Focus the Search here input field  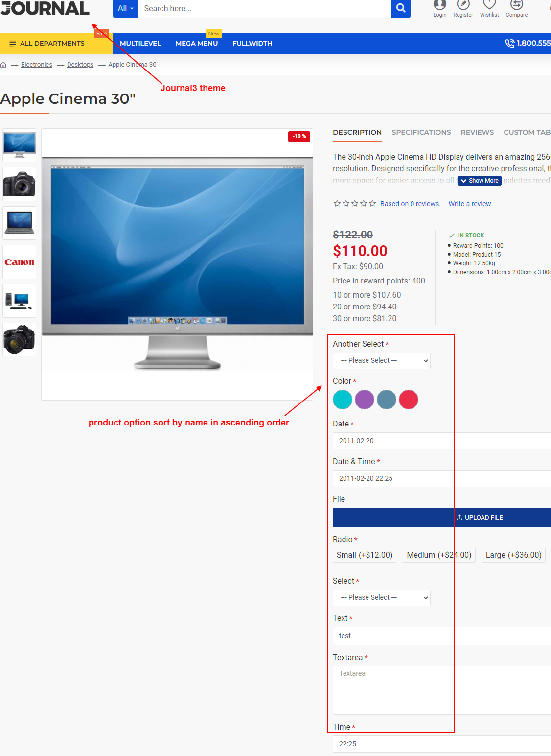click(x=265, y=8)
